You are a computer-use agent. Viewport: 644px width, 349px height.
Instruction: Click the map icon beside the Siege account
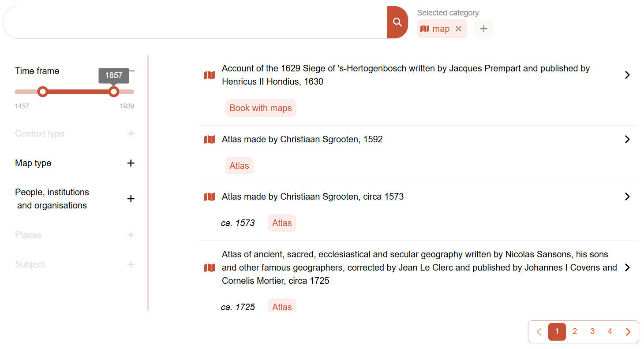210,75
